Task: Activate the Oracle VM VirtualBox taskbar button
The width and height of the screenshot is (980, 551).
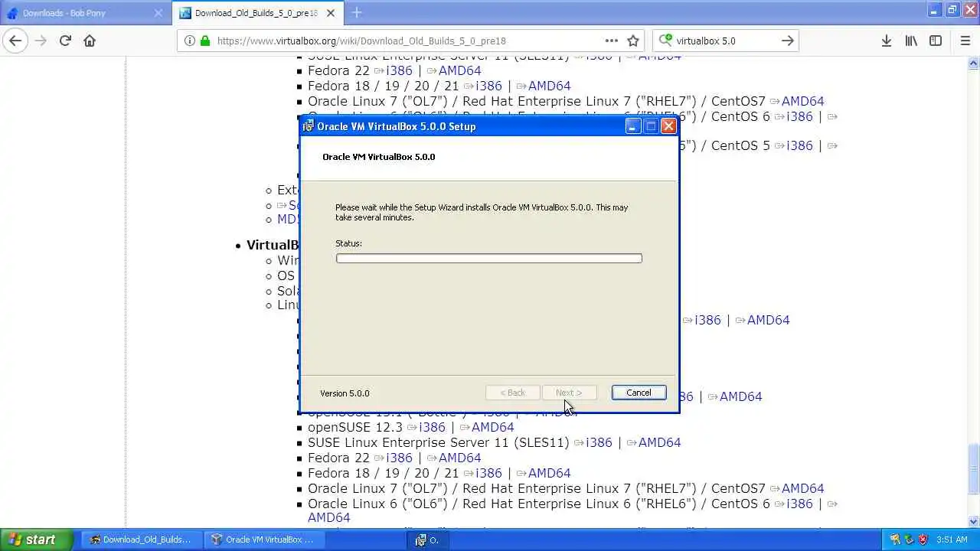Action: pyautogui.click(x=264, y=540)
